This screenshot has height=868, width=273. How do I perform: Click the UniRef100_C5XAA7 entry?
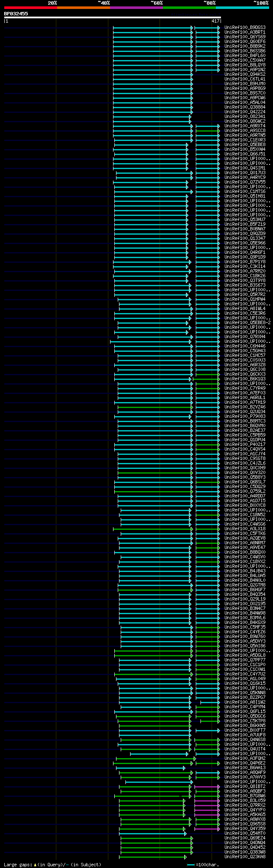point(245,60)
